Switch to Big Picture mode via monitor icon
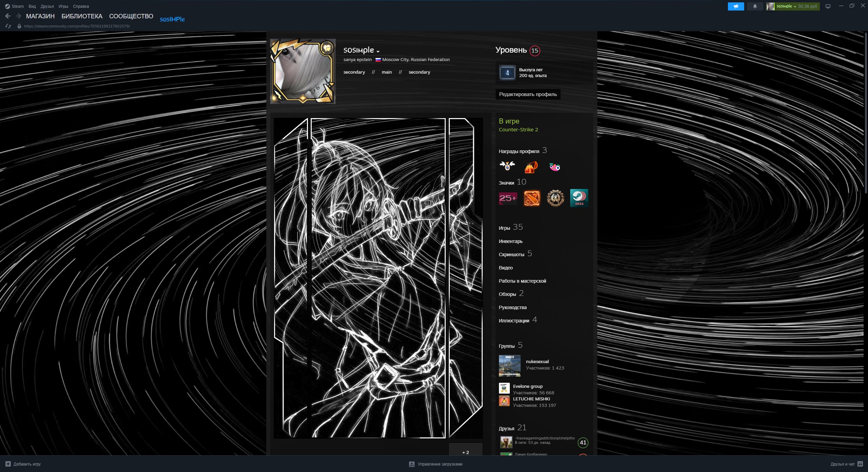Viewport: 868px width, 472px height. point(828,6)
